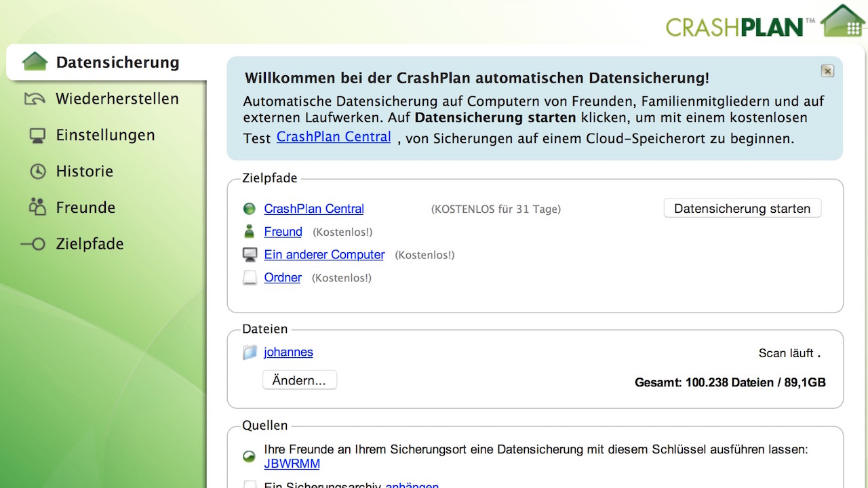
Task: Open the Einstellungen section
Action: click(x=105, y=135)
